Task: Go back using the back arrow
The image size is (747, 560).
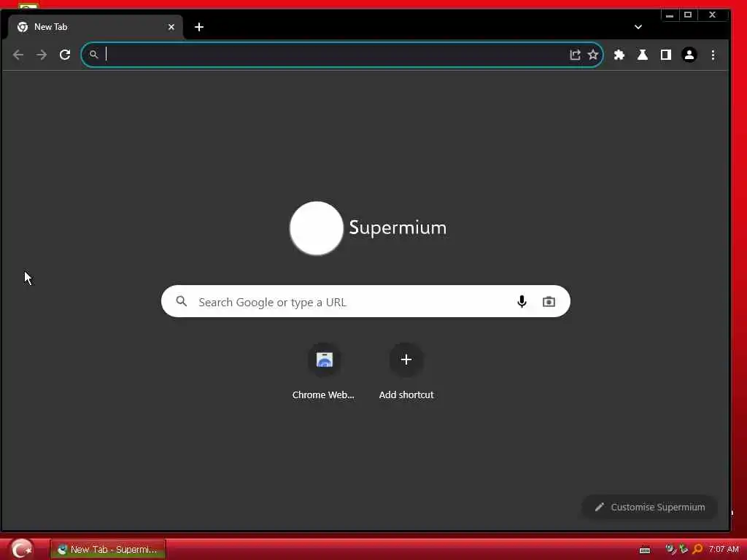Action: point(18,55)
